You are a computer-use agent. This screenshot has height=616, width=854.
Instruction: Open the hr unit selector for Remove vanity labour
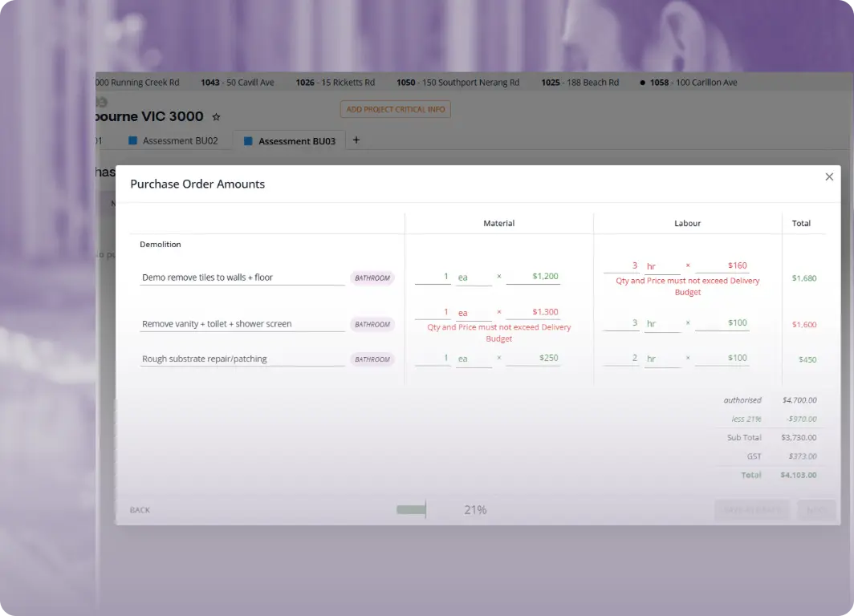tap(651, 323)
